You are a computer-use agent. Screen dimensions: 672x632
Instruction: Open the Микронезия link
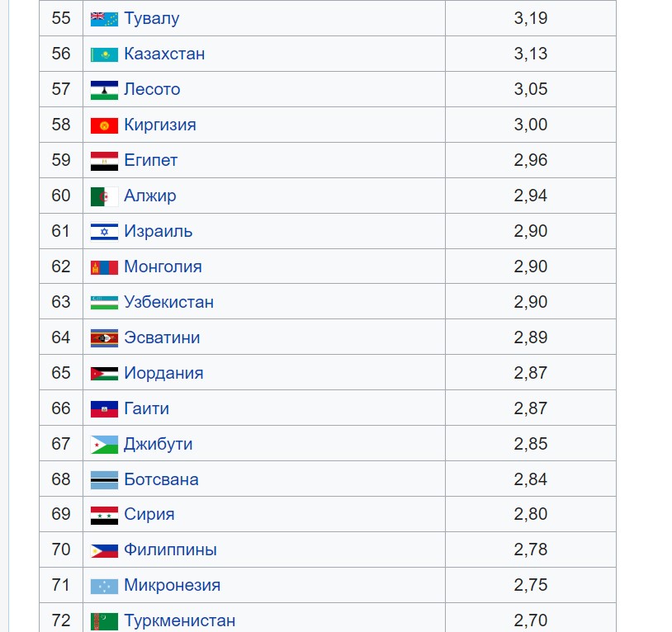(x=173, y=585)
